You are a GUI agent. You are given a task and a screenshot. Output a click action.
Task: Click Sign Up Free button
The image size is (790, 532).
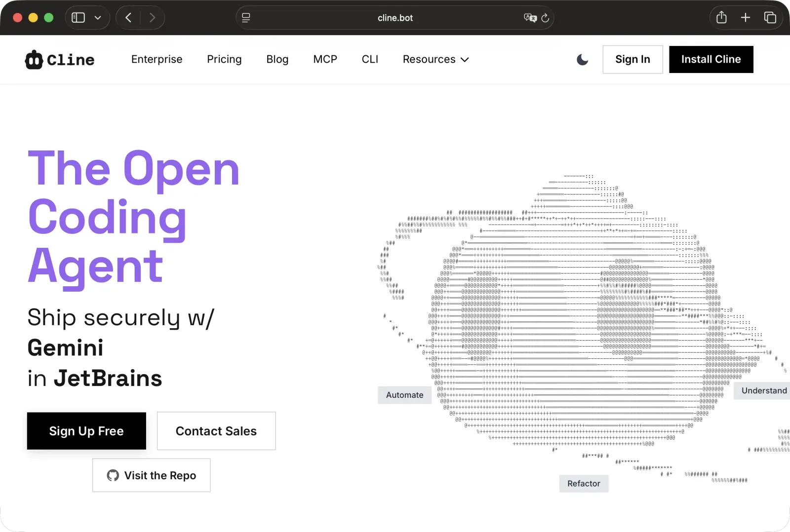click(x=86, y=431)
